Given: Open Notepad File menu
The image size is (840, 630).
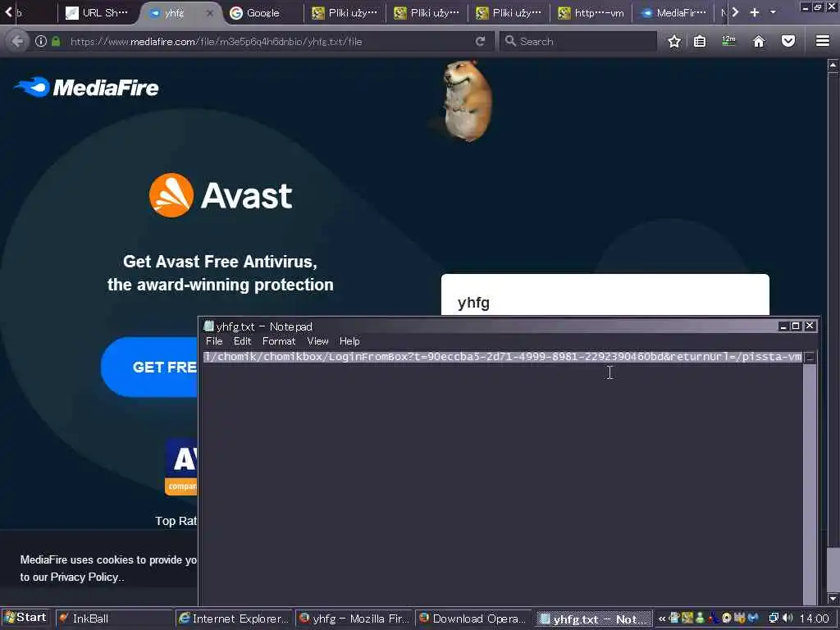Looking at the screenshot, I should [214, 341].
